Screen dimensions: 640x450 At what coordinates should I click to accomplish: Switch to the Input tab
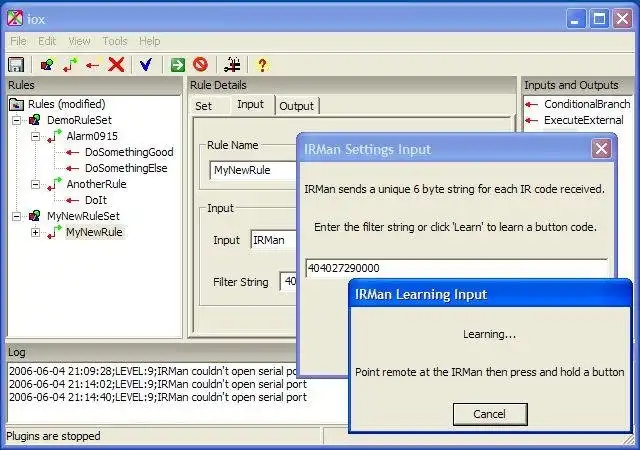(250, 105)
